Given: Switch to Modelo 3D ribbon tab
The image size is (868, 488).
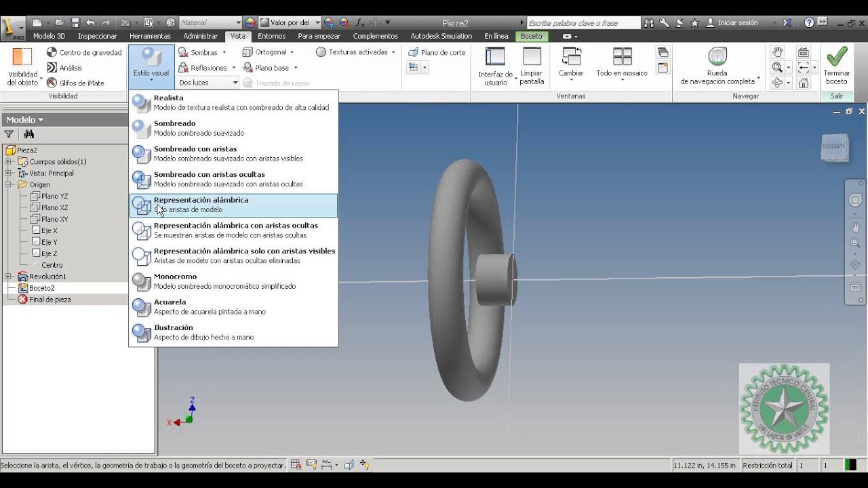Looking at the screenshot, I should coord(49,36).
